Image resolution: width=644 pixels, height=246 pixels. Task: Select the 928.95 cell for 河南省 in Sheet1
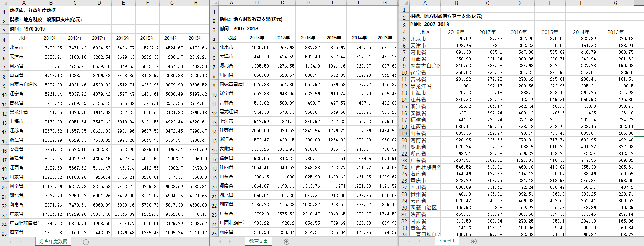tap(456, 140)
